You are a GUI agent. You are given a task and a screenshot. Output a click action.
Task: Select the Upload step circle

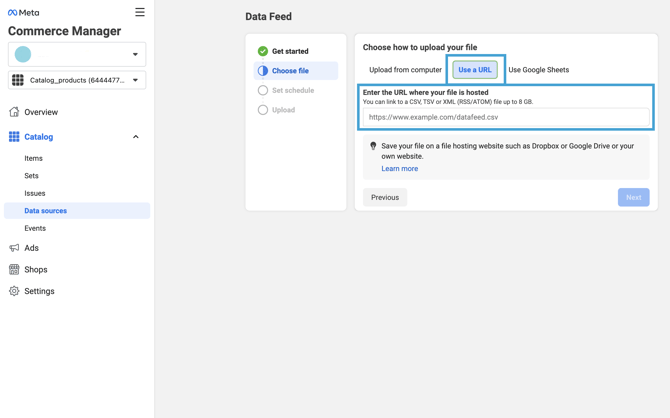(263, 110)
